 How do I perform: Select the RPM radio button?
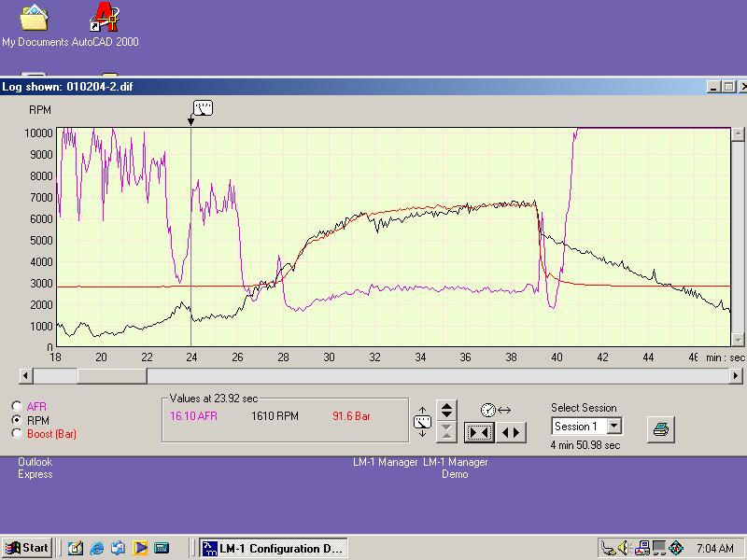click(x=17, y=420)
